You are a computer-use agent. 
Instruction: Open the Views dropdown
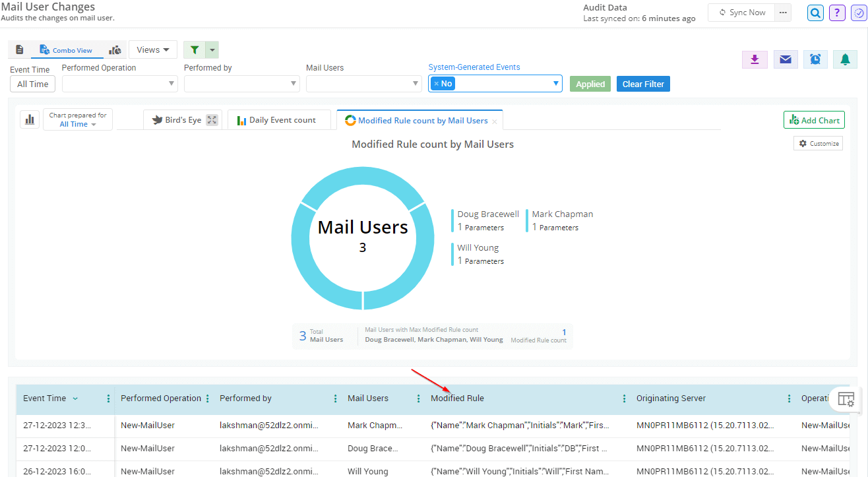pyautogui.click(x=152, y=49)
